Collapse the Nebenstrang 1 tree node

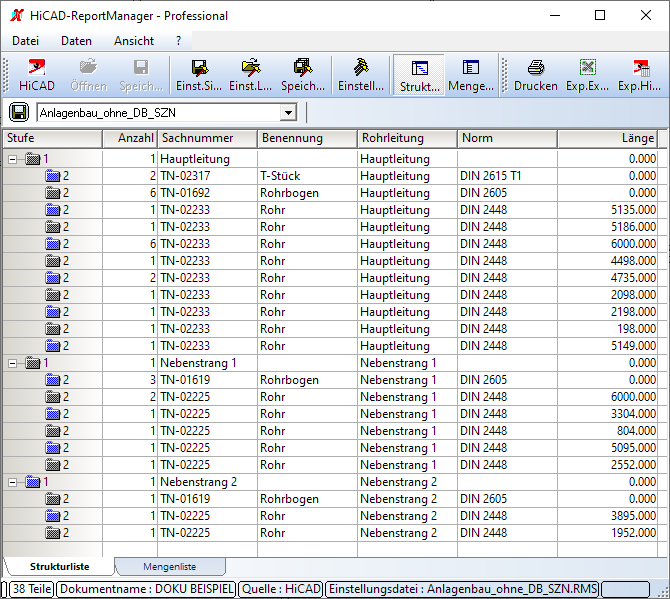14,363
